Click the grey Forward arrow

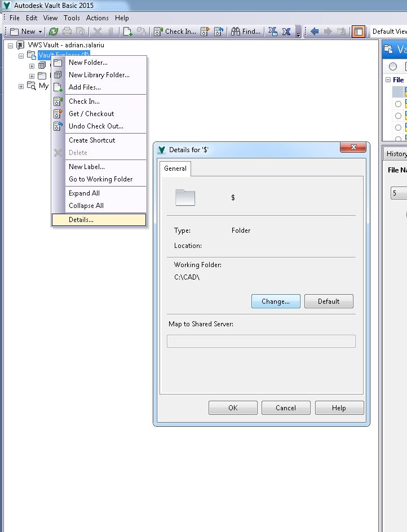coord(328,32)
